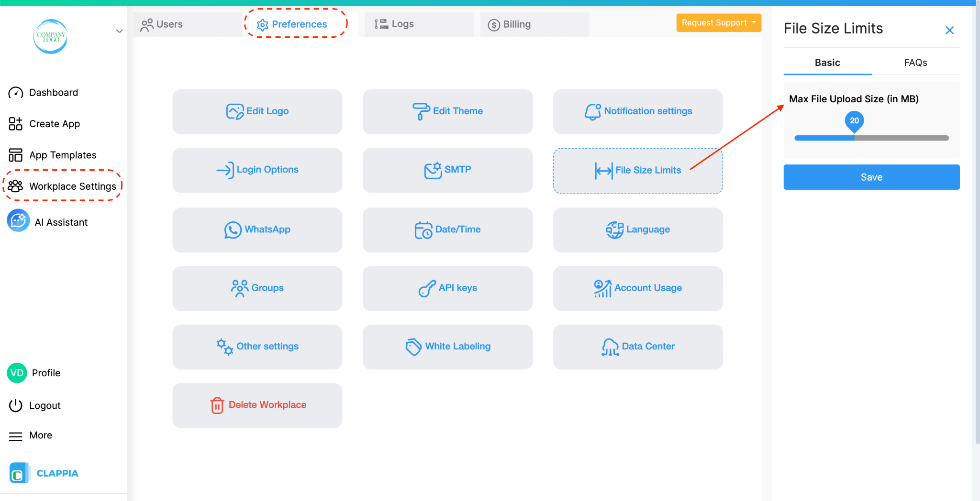Click the Account Usage chart icon
This screenshot has height=501, width=980.
(603, 288)
